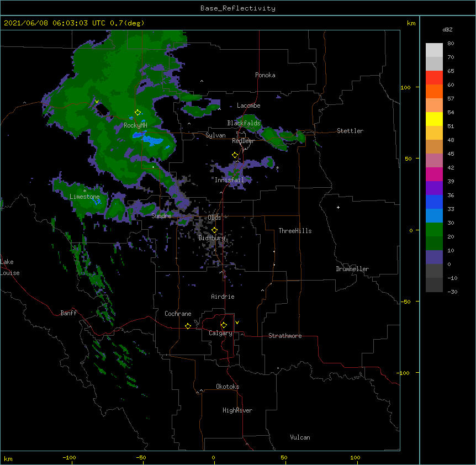
Task: Click the Innisfail city label
Action: click(x=229, y=180)
